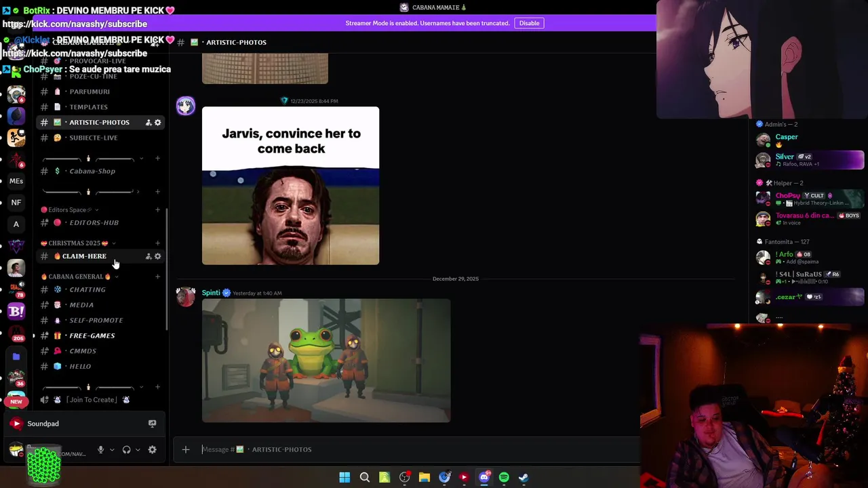The height and width of the screenshot is (488, 868).
Task: Open the B! server icon
Action: 16,311
